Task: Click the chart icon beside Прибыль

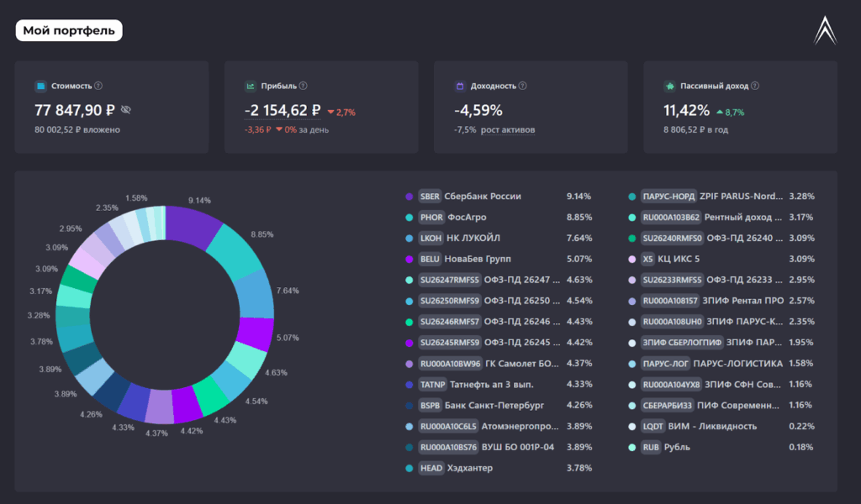Action: (251, 87)
